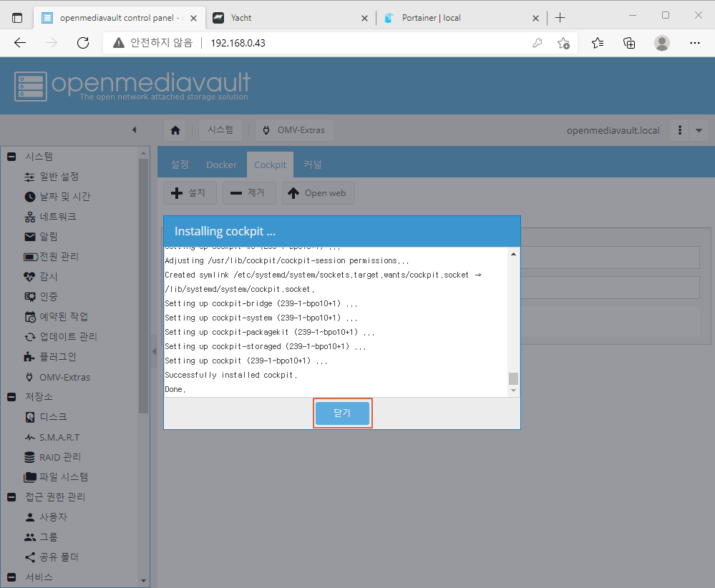
Task: Click the envelope notification icon
Action: 29,237
